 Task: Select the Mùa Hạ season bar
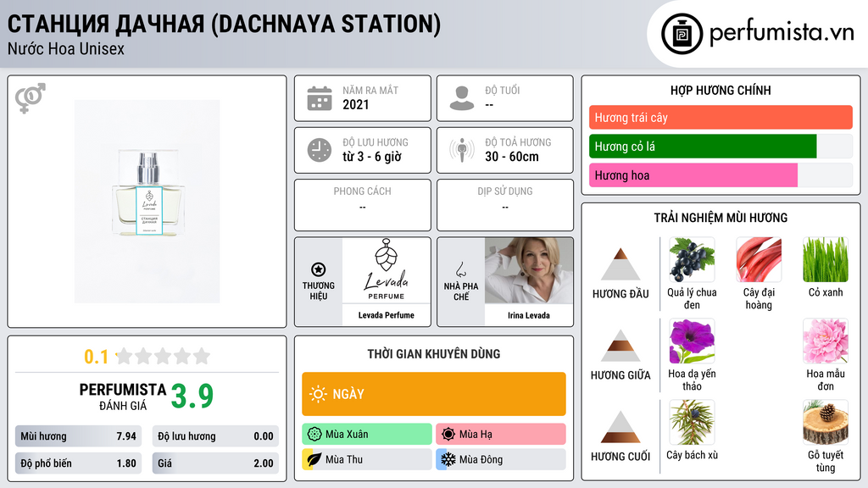(x=501, y=434)
